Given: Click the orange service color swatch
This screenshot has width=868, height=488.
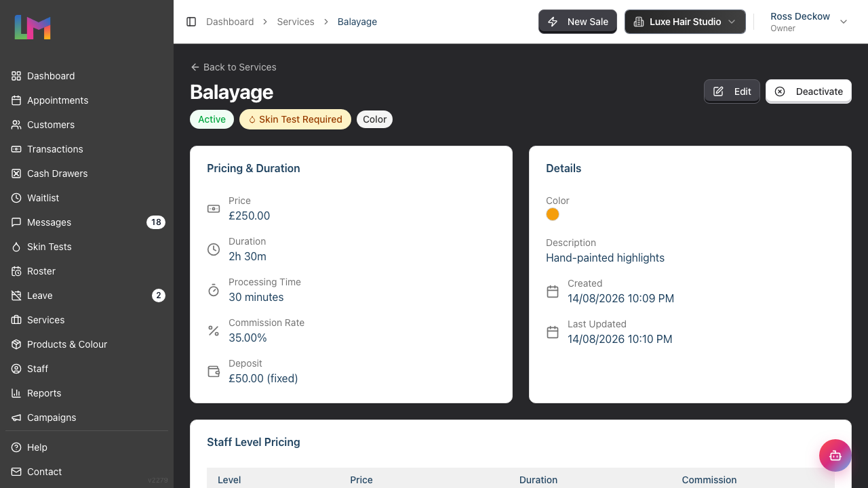Looking at the screenshot, I should (553, 214).
